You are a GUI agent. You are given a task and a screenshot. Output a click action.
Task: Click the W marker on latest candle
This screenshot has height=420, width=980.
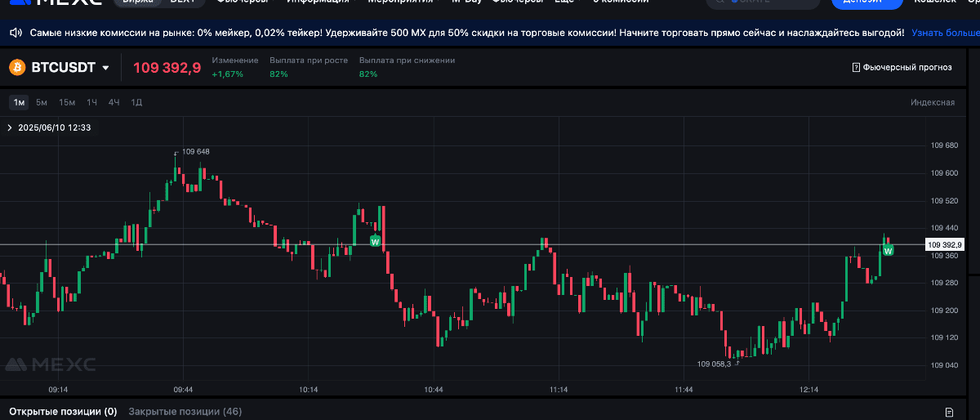click(888, 250)
